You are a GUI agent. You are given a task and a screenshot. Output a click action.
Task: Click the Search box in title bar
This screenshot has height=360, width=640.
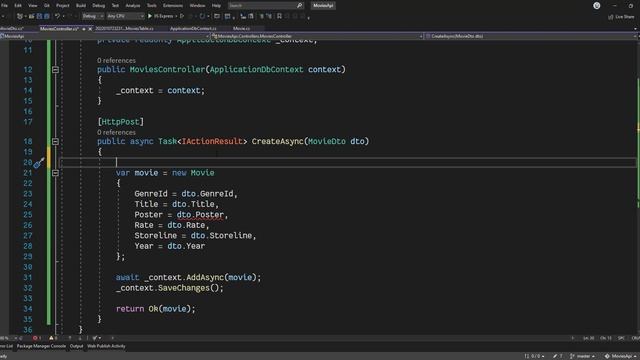pyautogui.click(x=265, y=6)
